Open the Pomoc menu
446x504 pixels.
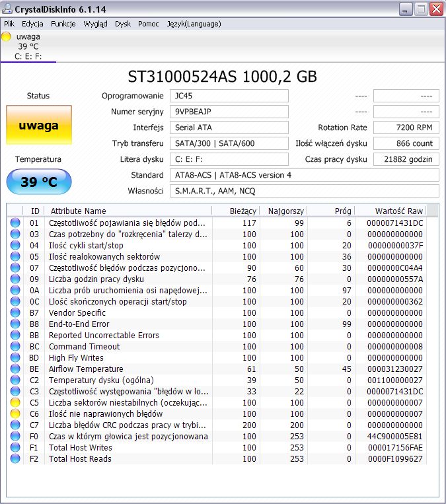149,24
